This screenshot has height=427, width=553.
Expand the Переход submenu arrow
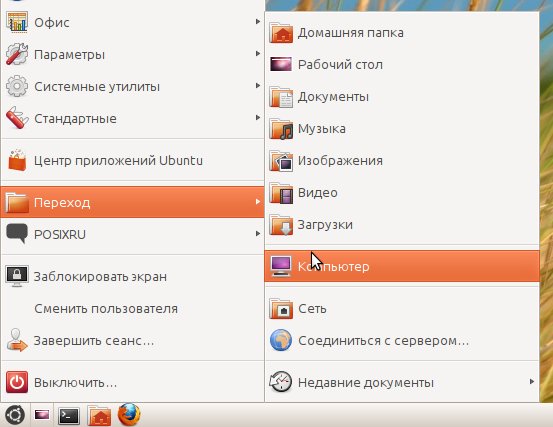coord(258,201)
